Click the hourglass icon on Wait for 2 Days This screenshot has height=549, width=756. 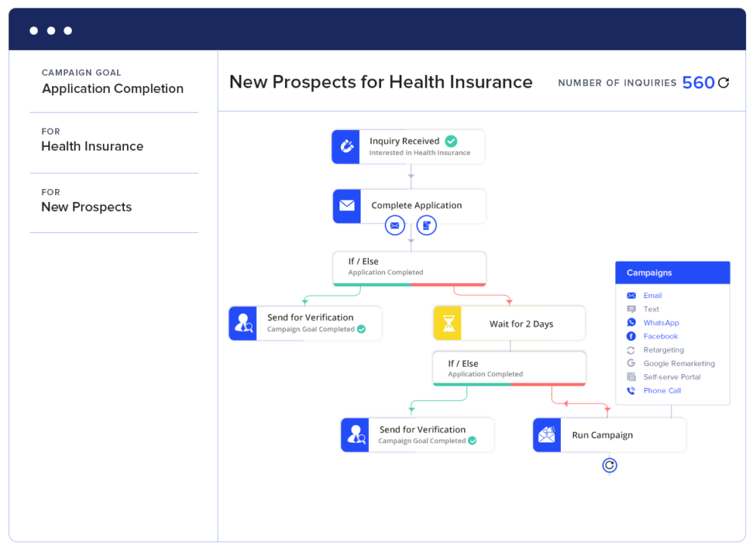pos(447,323)
